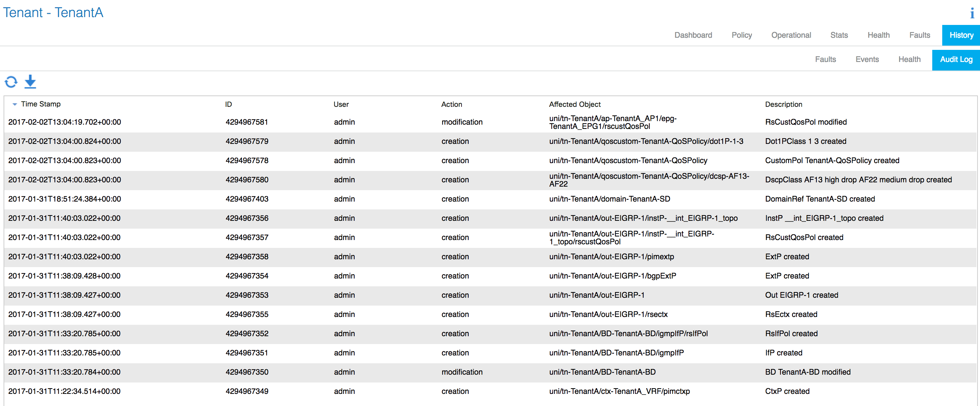The image size is (980, 406).
Task: Open the top-level Faults tab
Action: 919,35
